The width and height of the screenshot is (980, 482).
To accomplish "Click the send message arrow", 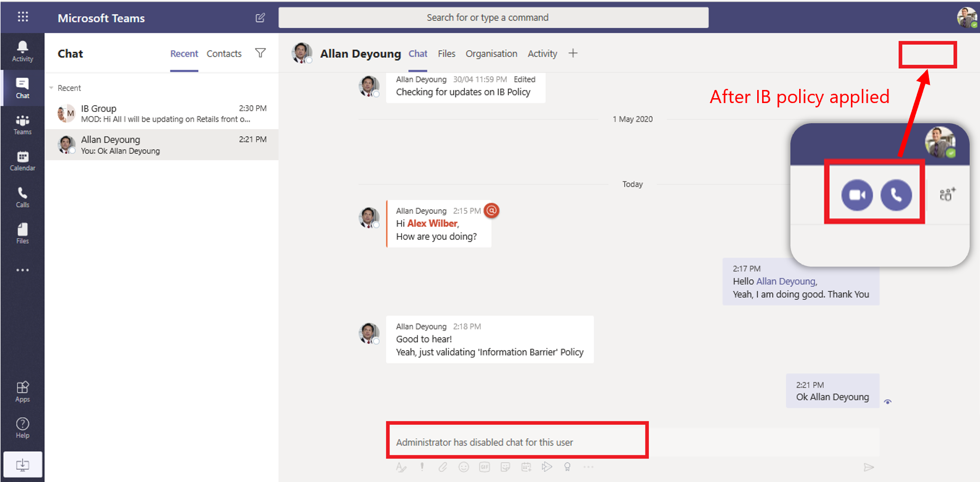I will (869, 467).
